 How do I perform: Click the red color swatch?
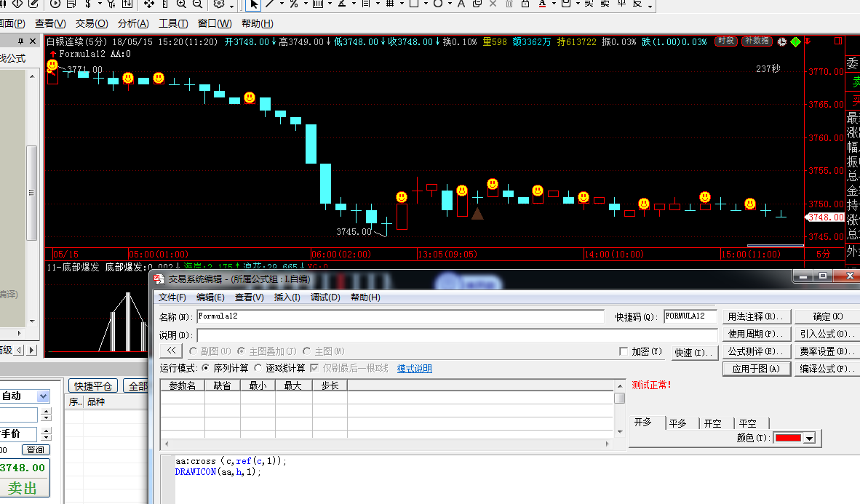click(x=787, y=439)
